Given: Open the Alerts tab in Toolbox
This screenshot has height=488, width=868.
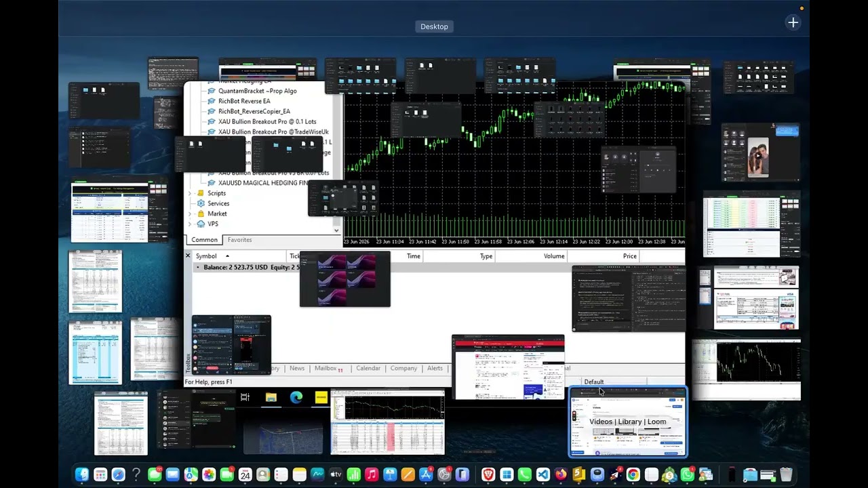Looking at the screenshot, I should (x=435, y=368).
